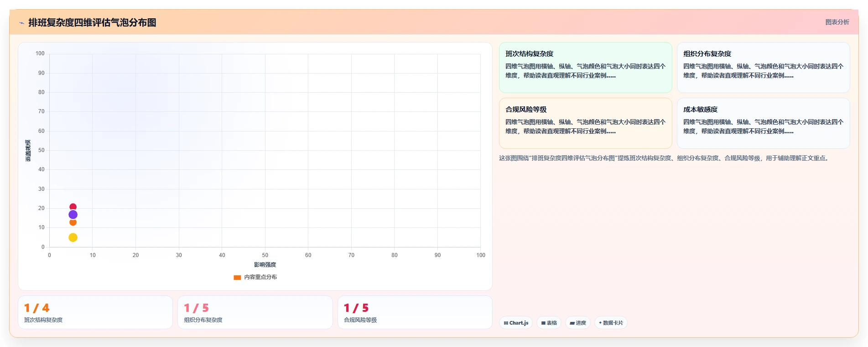Click the 1 / 4 班次结构复杂度 stat
The height and width of the screenshot is (347, 868).
click(95, 312)
